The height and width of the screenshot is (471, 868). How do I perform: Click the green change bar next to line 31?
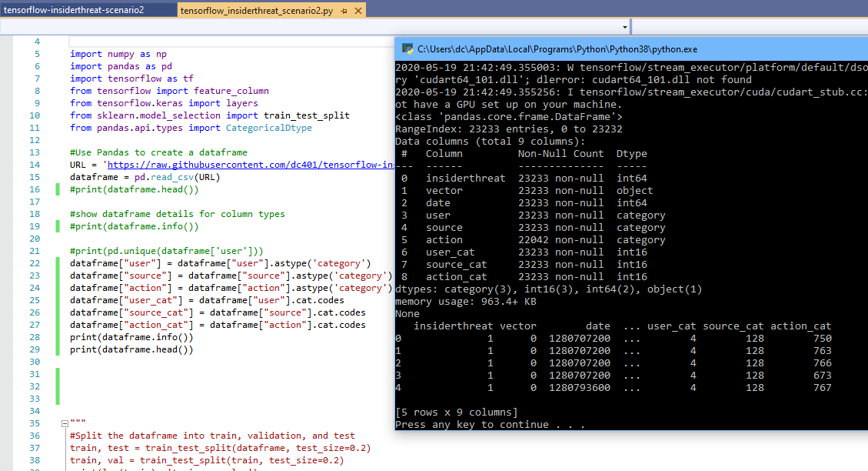point(56,375)
